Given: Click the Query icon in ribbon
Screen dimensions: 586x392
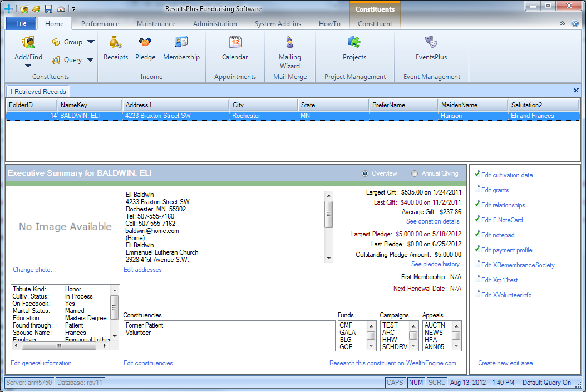Looking at the screenshot, I should pyautogui.click(x=56, y=59).
